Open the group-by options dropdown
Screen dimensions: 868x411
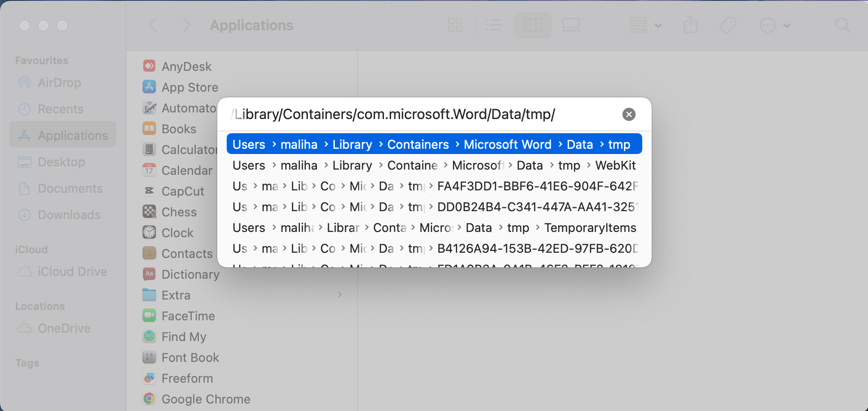pos(646,25)
